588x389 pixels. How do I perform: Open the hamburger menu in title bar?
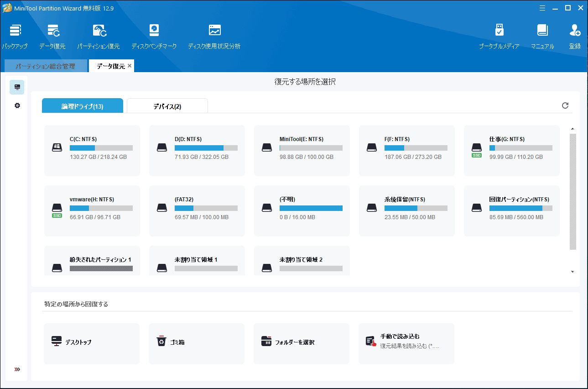(542, 8)
